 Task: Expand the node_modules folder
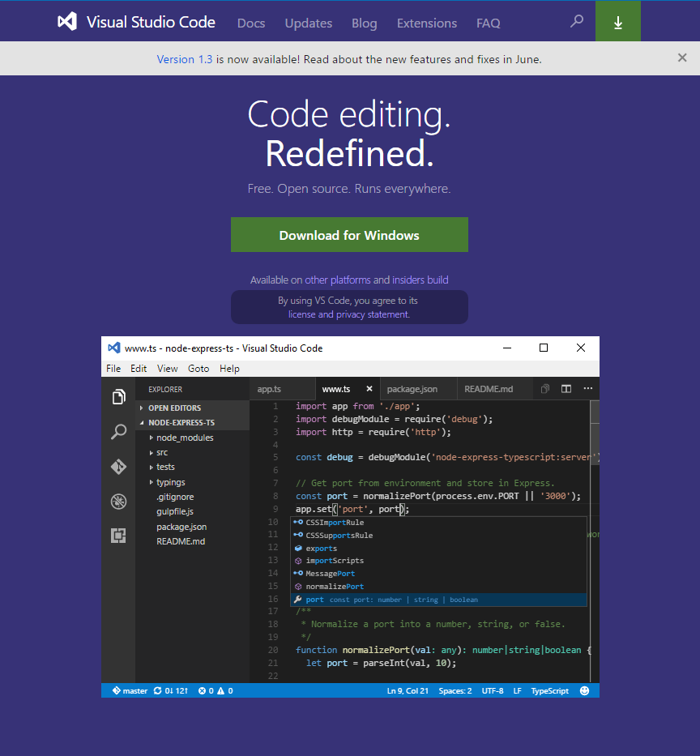click(x=151, y=438)
